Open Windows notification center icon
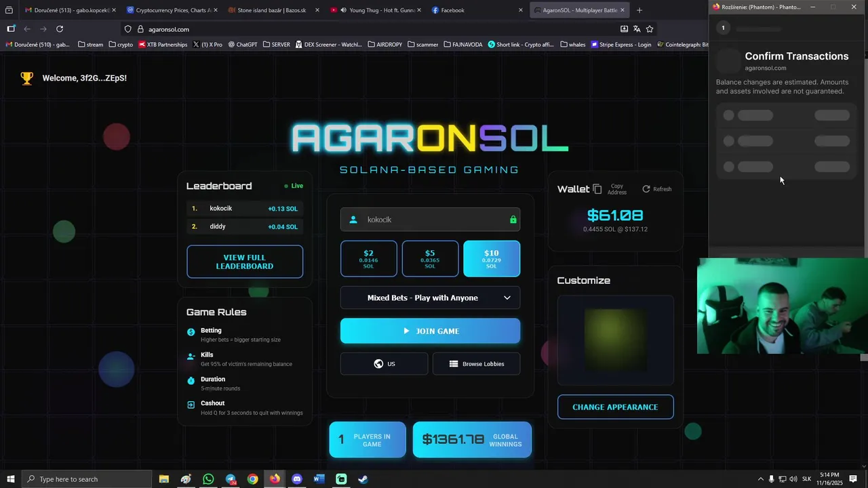This screenshot has height=488, width=868. 853,479
